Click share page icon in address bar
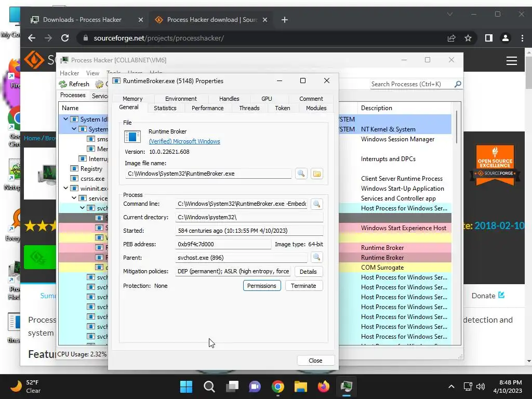This screenshot has width=532, height=399. (451, 38)
